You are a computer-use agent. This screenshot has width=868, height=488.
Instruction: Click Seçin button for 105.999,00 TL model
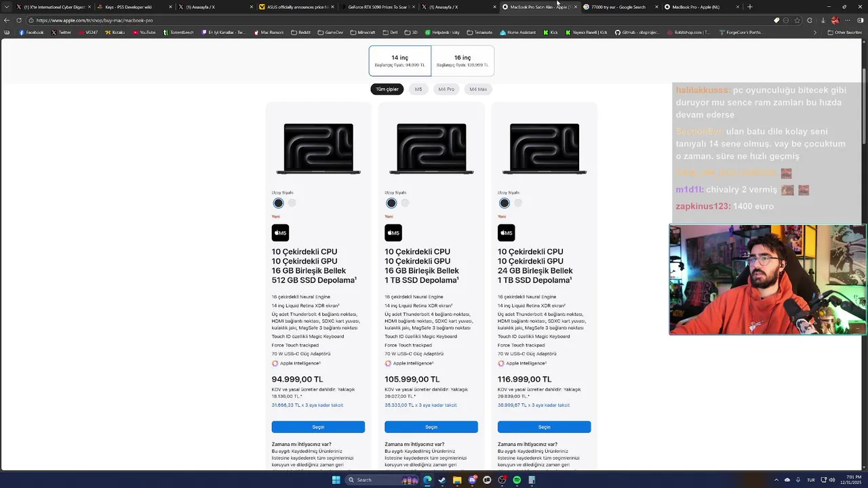(431, 427)
